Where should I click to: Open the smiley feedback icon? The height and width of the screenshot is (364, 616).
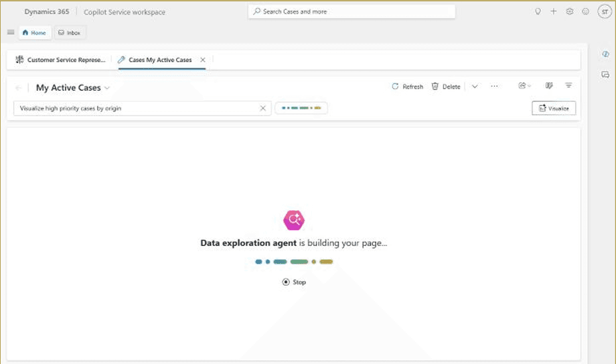pyautogui.click(x=585, y=11)
